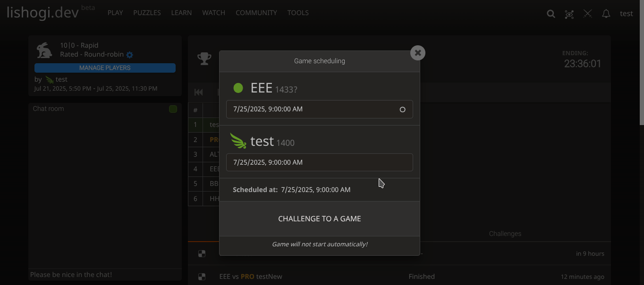
Task: Click the circle in EEE's date field
Action: [x=402, y=109]
